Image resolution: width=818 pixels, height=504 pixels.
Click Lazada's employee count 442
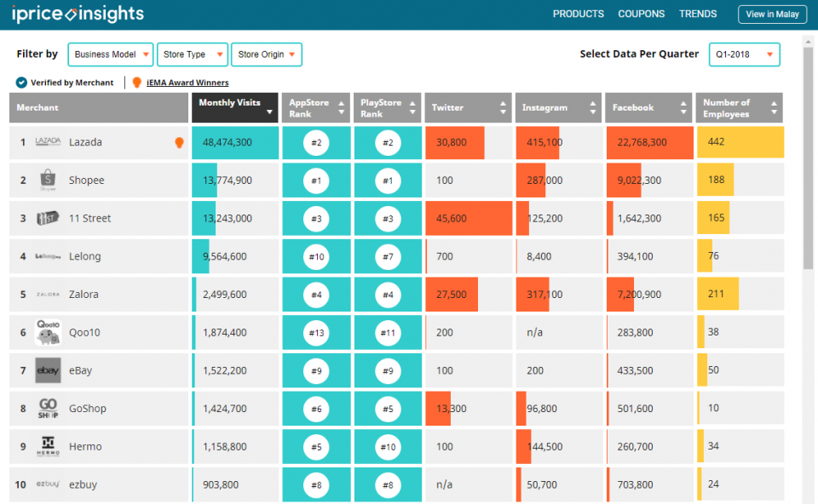(x=716, y=142)
